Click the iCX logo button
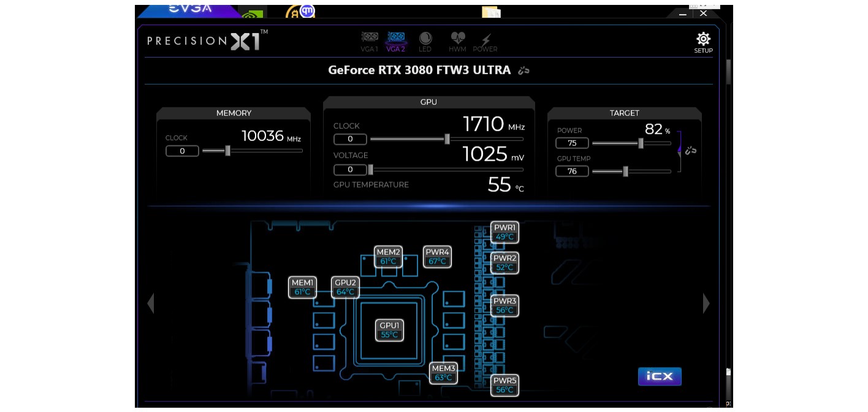The height and width of the screenshot is (412, 868). point(660,376)
